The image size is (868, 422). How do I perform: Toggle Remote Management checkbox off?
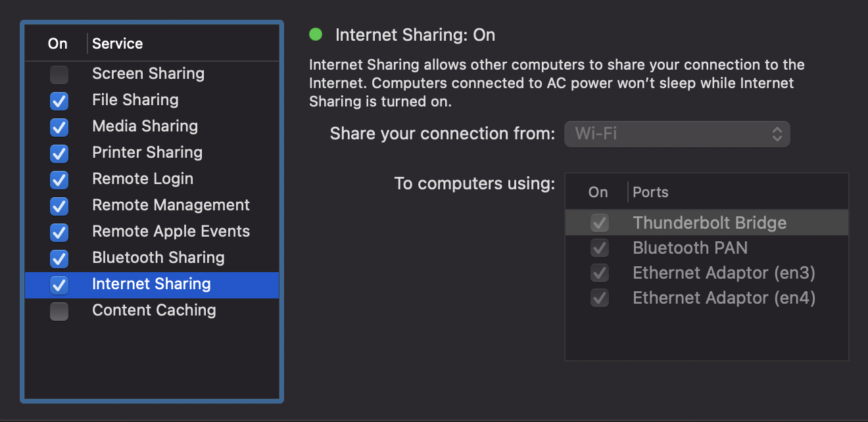point(59,206)
